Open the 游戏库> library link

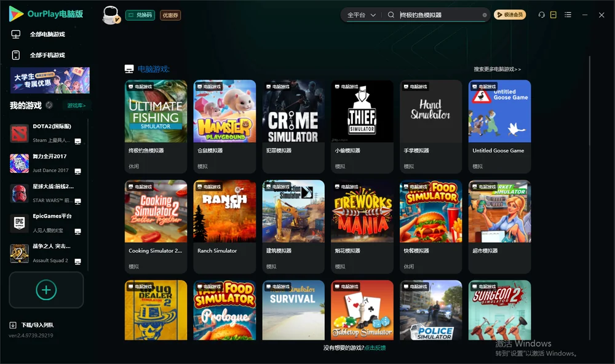pos(76,105)
